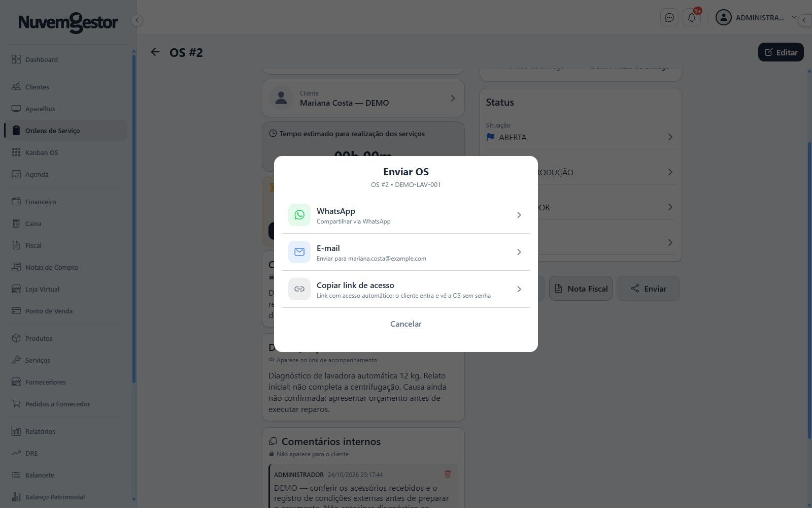Screen dimensions: 812x508
Task: Click the Relatórios chart icon
Action: tap(16, 431)
